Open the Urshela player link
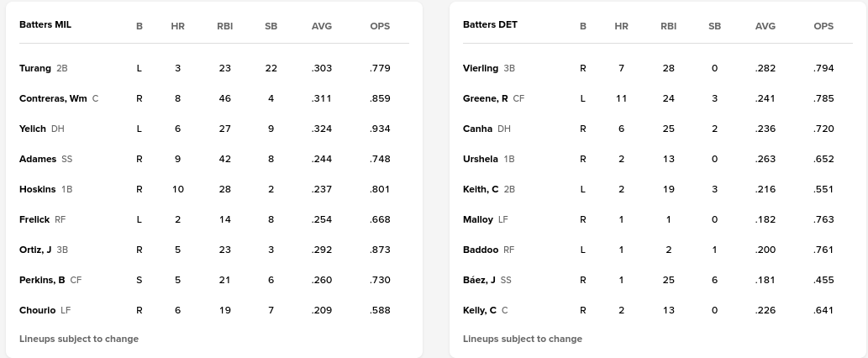The height and width of the screenshot is (358, 868). (481, 159)
